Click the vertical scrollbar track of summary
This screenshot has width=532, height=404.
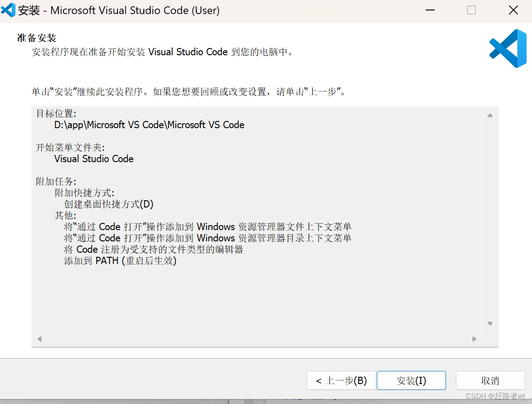490,220
